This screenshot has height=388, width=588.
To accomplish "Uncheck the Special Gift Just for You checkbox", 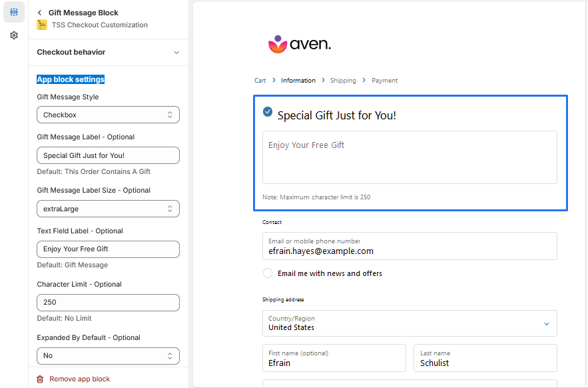I will click(268, 112).
